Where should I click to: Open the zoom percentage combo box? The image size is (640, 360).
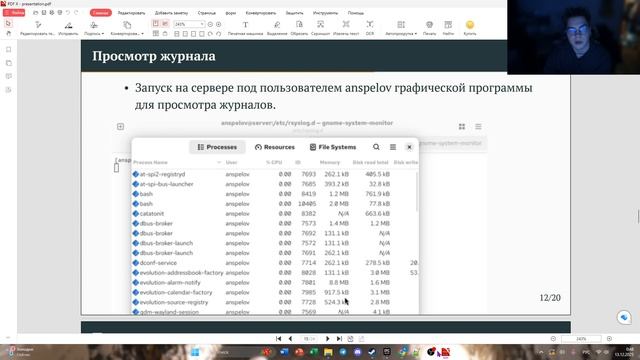(x=189, y=24)
